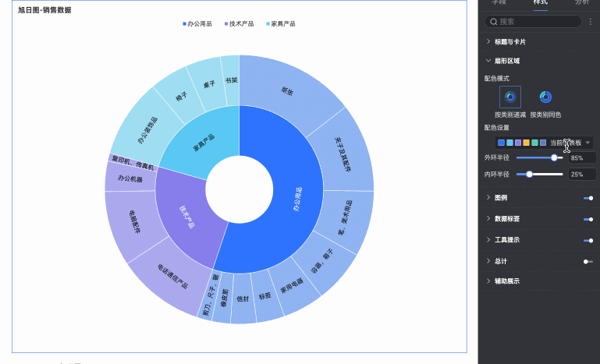Screen dimensions: 600x364
Task: Click the 办公用品 legend label
Action: pyautogui.click(x=200, y=23)
